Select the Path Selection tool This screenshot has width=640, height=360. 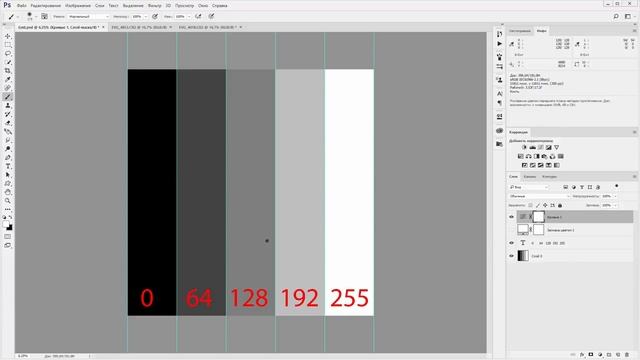pos(8,175)
